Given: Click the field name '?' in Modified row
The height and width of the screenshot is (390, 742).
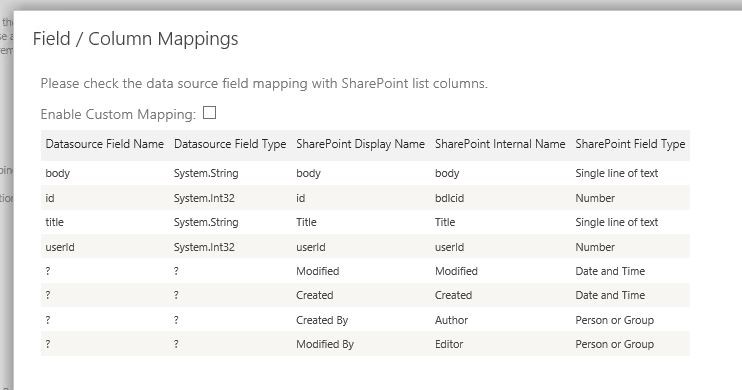Looking at the screenshot, I should point(48,271).
